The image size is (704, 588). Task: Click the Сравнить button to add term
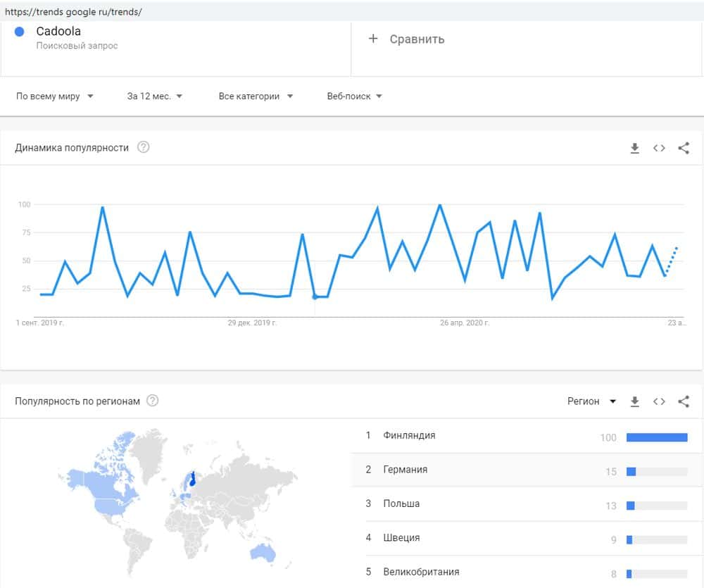click(x=417, y=39)
